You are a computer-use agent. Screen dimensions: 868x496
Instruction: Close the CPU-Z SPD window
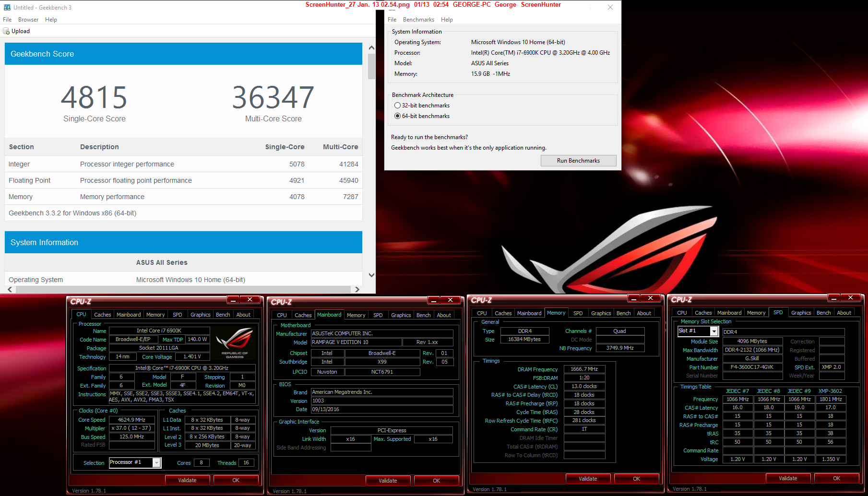click(x=850, y=298)
